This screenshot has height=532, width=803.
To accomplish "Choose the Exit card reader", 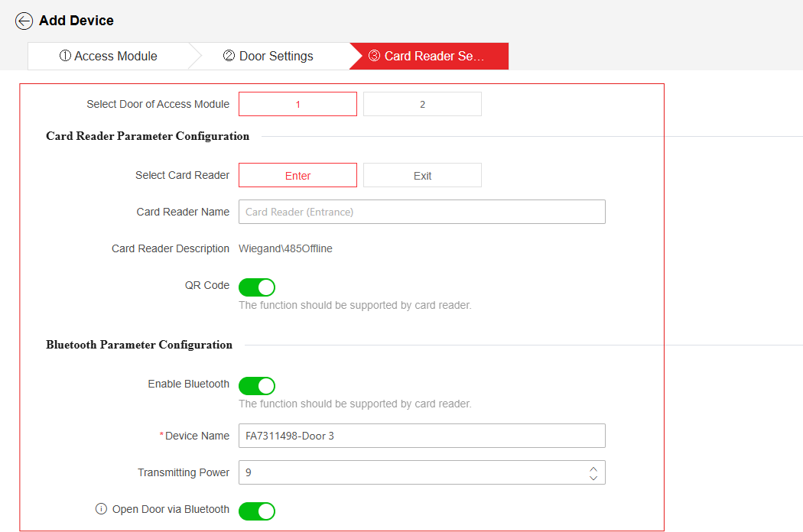I will [x=422, y=175].
